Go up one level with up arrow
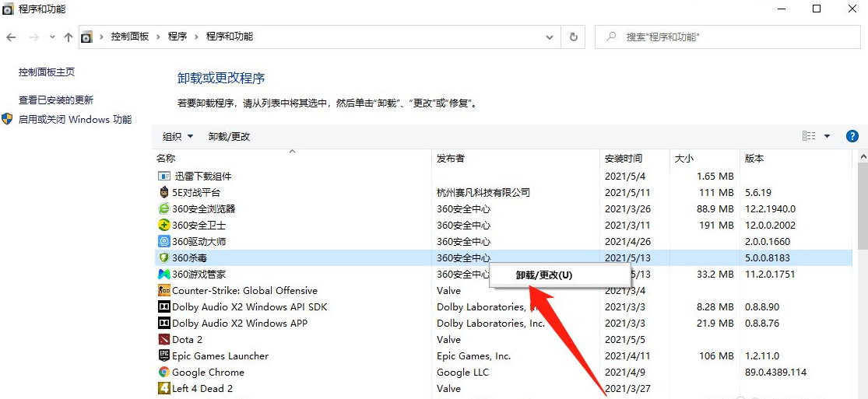 [68, 37]
